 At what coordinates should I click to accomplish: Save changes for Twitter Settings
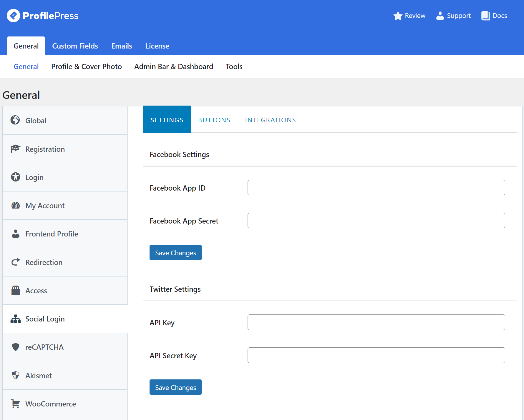click(175, 387)
